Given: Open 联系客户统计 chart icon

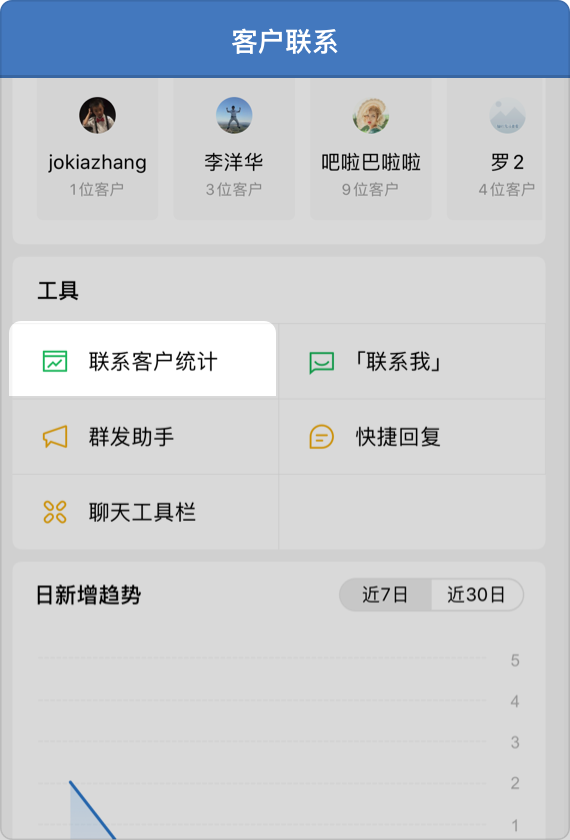Looking at the screenshot, I should (x=55, y=362).
